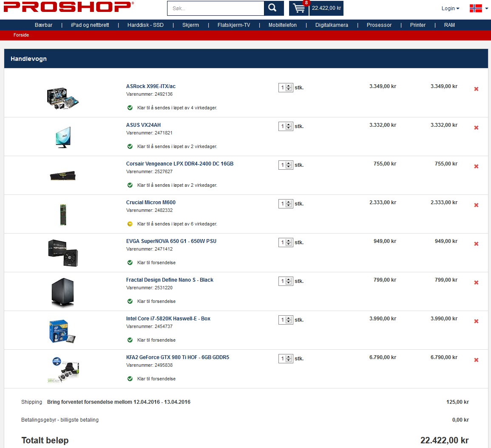The width and height of the screenshot is (491, 448).
Task: Open the Skjerm category
Action: tap(190, 25)
